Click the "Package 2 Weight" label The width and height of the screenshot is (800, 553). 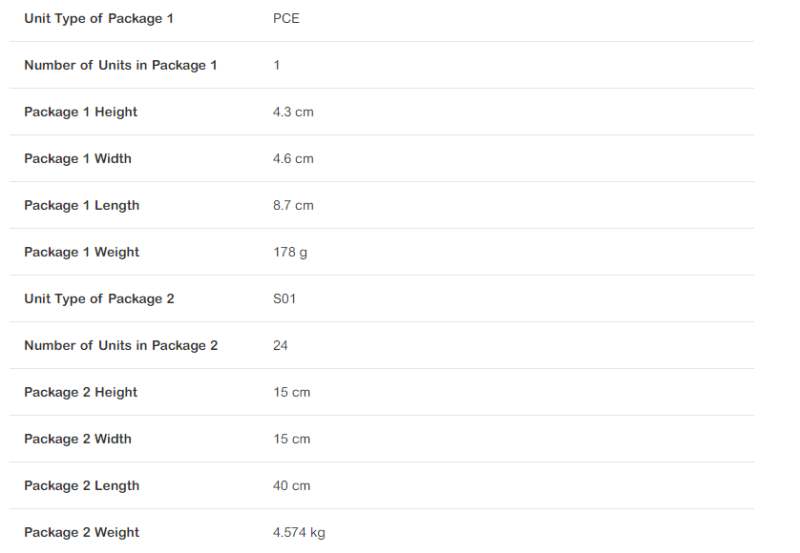point(82,532)
